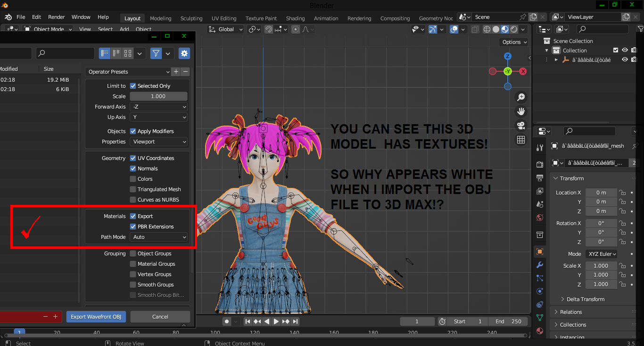Enable Curves as NURBS checkbox
This screenshot has height=346, width=644.
[x=133, y=200]
